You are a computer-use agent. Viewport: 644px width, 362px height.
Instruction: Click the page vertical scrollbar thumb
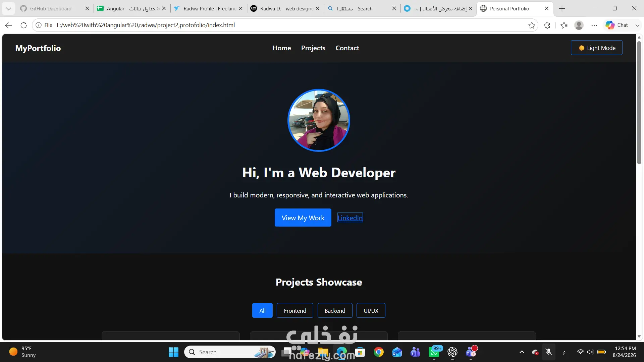[x=639, y=102]
